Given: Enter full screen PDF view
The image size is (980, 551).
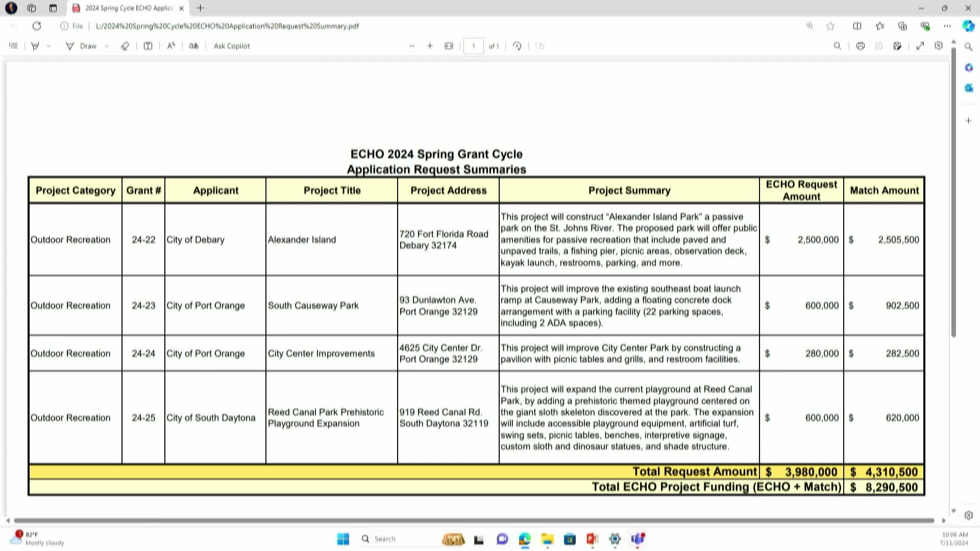Looking at the screenshot, I should (x=920, y=46).
